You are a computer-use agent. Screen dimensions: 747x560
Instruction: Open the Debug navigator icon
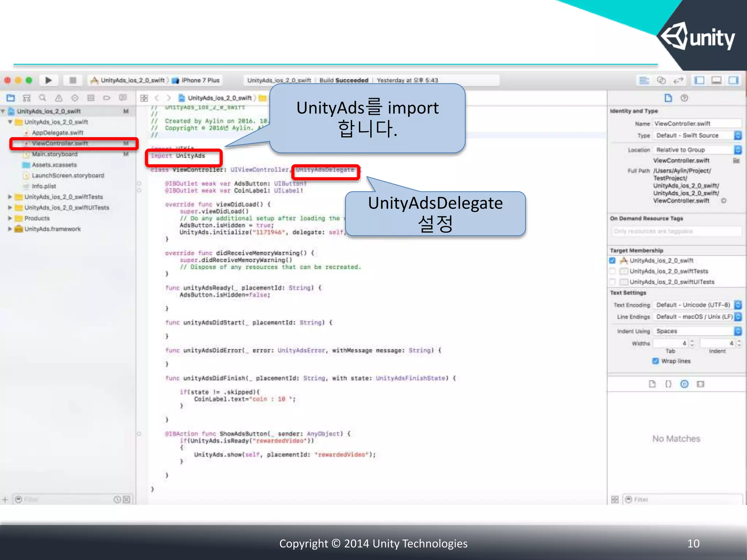click(91, 98)
